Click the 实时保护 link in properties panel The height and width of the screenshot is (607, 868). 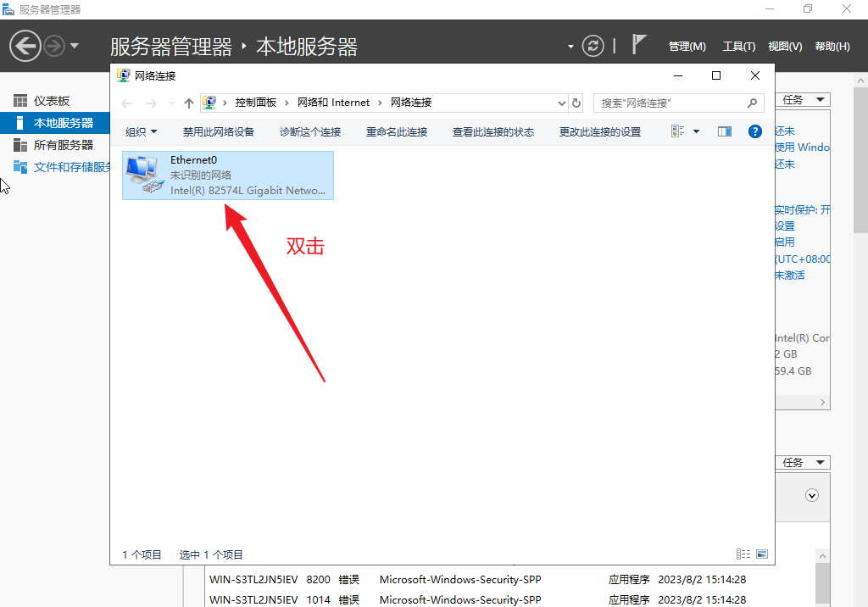[x=803, y=210]
